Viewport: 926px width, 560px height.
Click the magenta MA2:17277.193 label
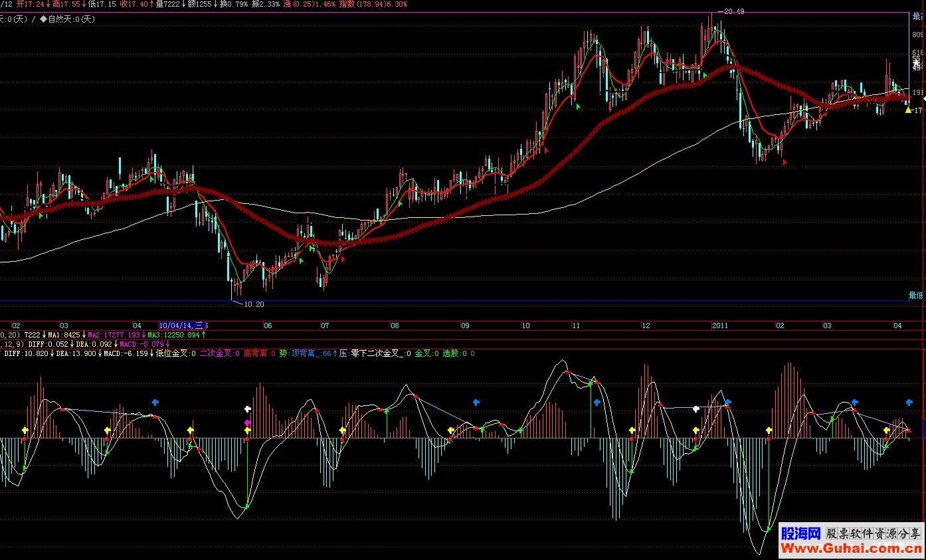tap(114, 335)
